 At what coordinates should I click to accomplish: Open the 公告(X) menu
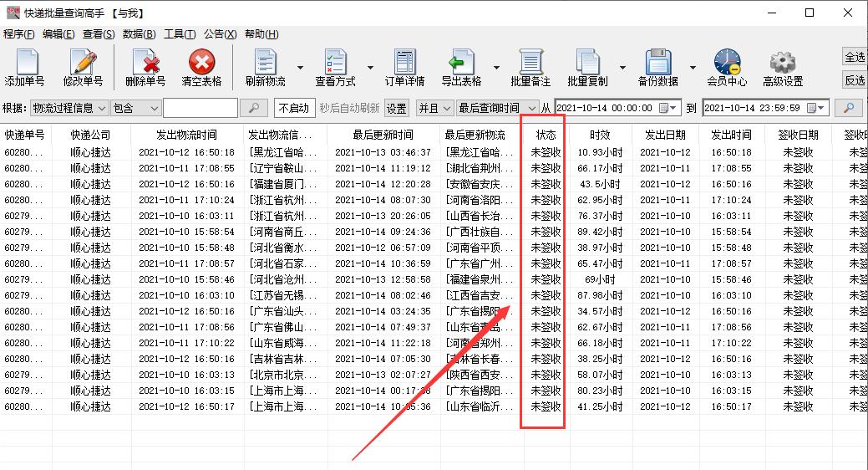tap(220, 33)
